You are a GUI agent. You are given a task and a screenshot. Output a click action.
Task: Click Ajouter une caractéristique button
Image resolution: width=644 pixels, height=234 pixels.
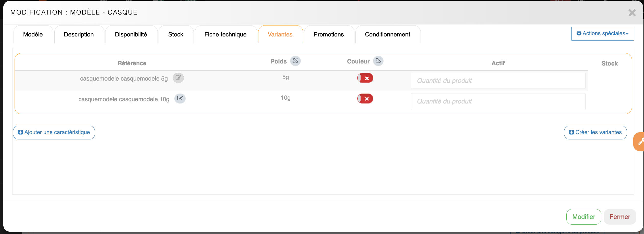[x=54, y=132]
